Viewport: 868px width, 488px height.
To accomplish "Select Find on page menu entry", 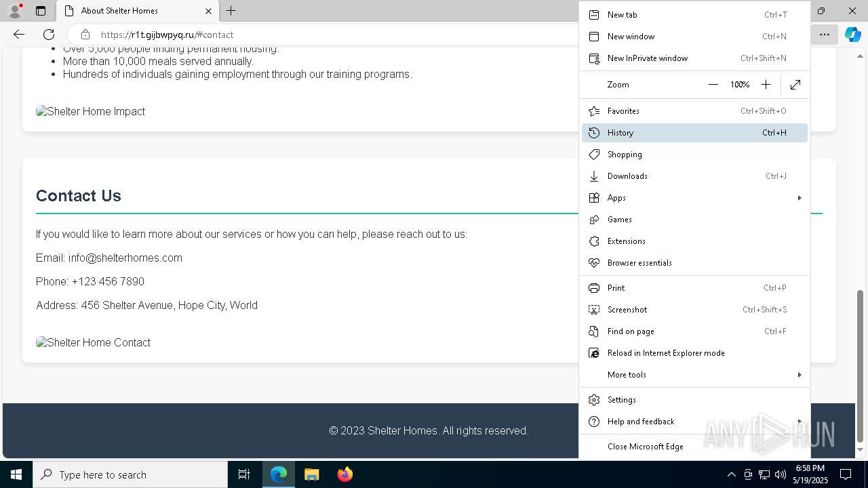I will tap(694, 331).
